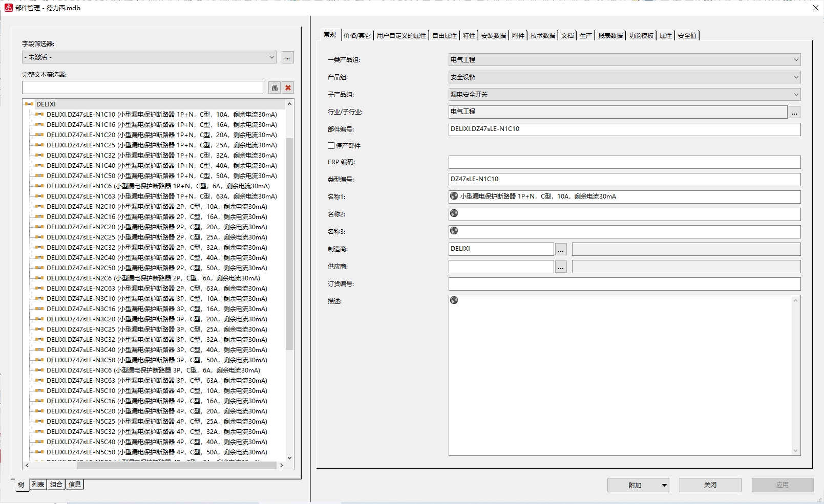Click the tree's horizontal scrollbar
The height and width of the screenshot is (504, 824).
pos(154,465)
